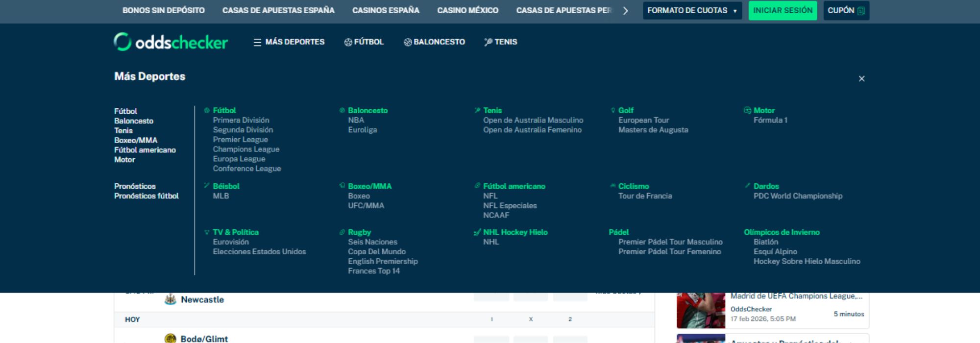Select Seis Naciones under Rugby
Screen dimensions: 980x343
click(373, 242)
